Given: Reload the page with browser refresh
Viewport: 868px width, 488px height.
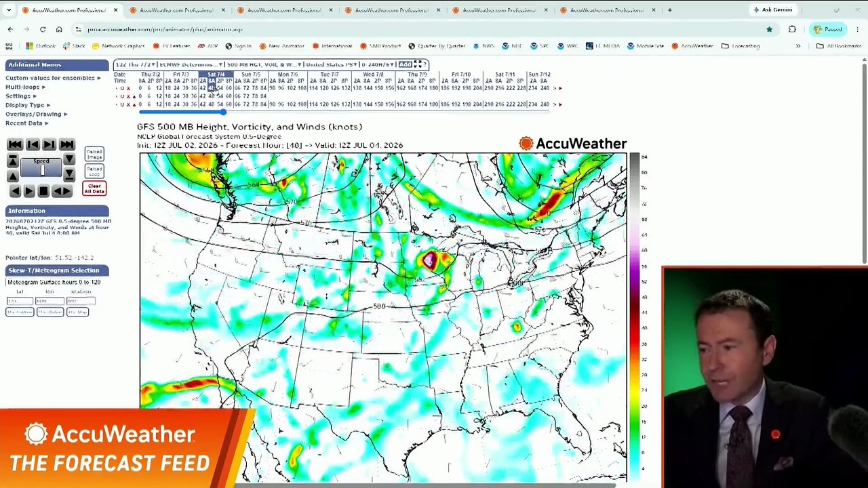Looking at the screenshot, I should [x=43, y=29].
